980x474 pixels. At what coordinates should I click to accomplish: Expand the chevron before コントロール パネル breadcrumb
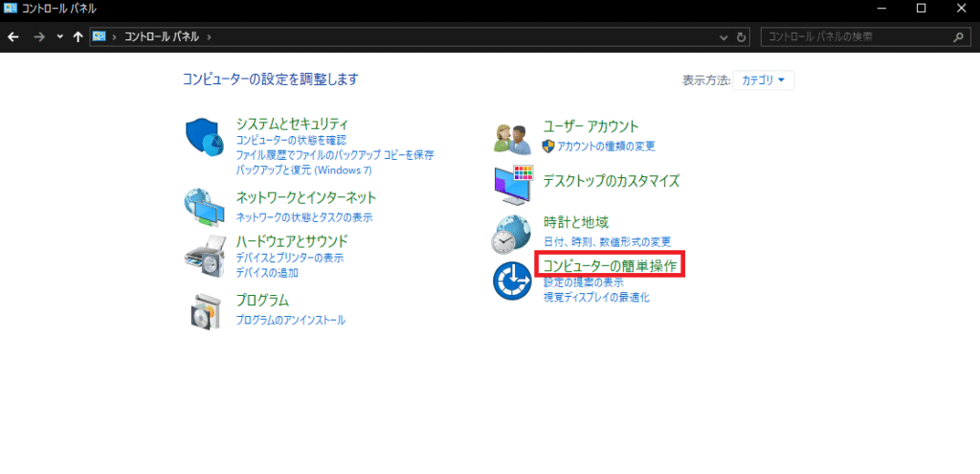[x=115, y=37]
